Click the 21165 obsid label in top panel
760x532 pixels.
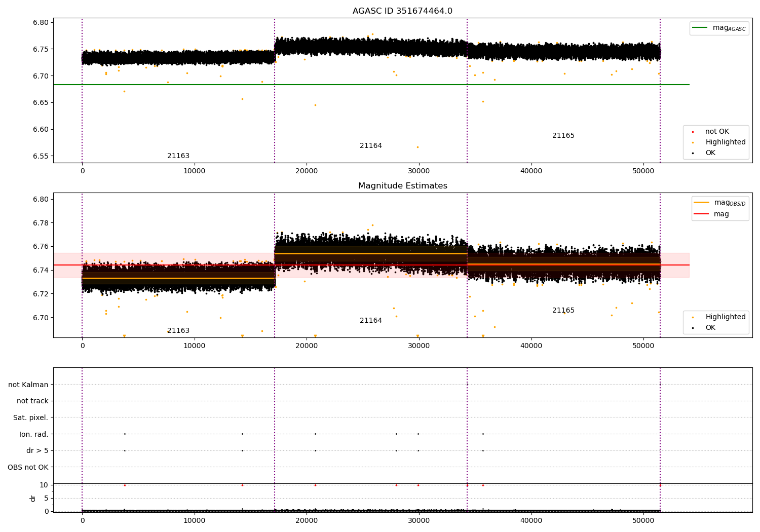point(563,136)
